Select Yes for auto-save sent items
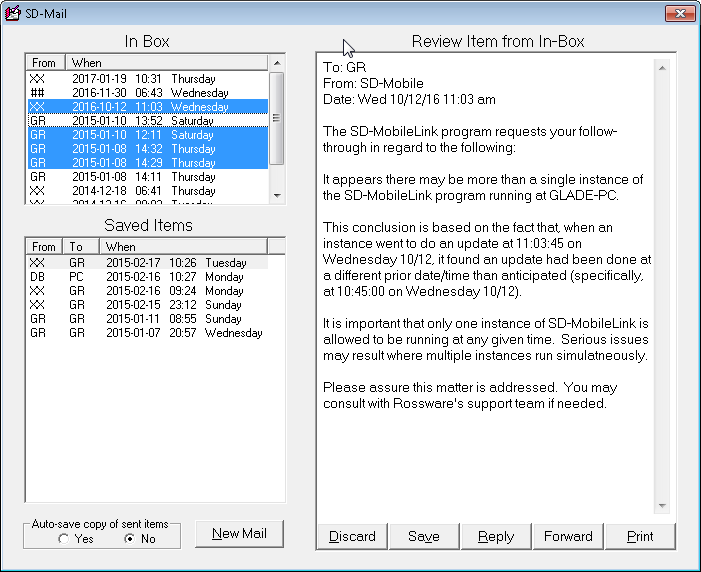701x572 pixels. [64, 538]
